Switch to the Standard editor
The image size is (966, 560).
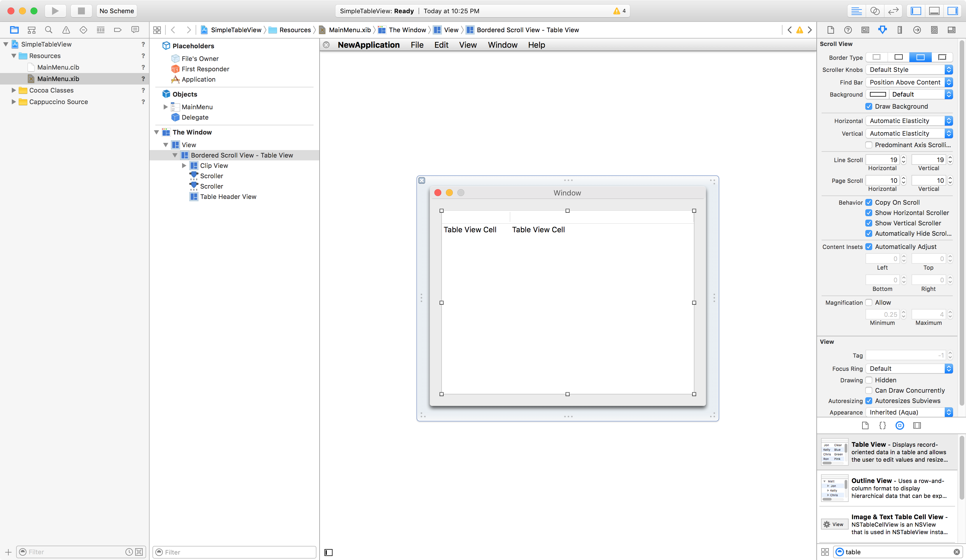coord(856,11)
